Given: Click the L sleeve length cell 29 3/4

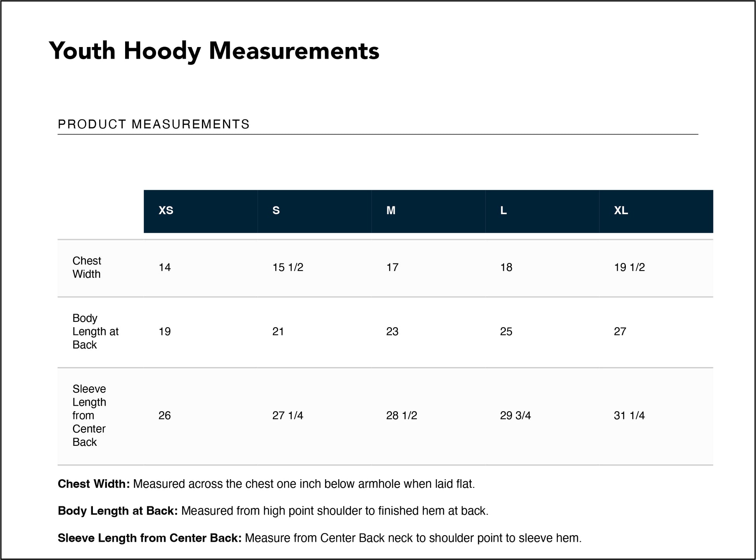Looking at the screenshot, I should [515, 416].
